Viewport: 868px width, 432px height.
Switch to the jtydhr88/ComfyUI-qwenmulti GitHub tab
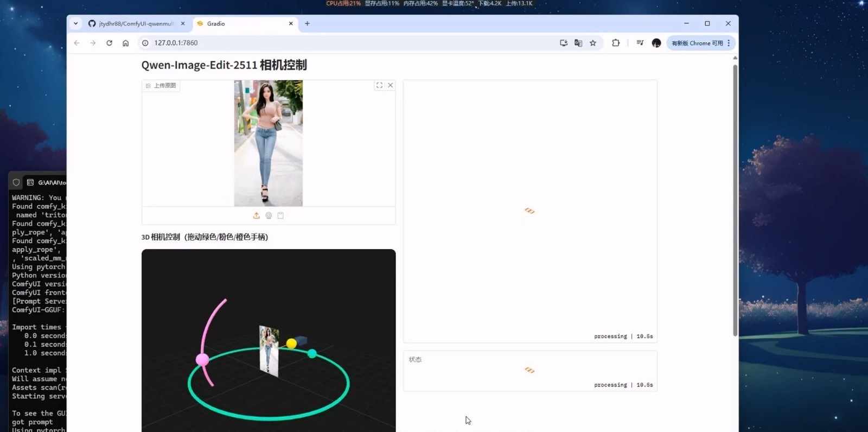click(x=136, y=24)
